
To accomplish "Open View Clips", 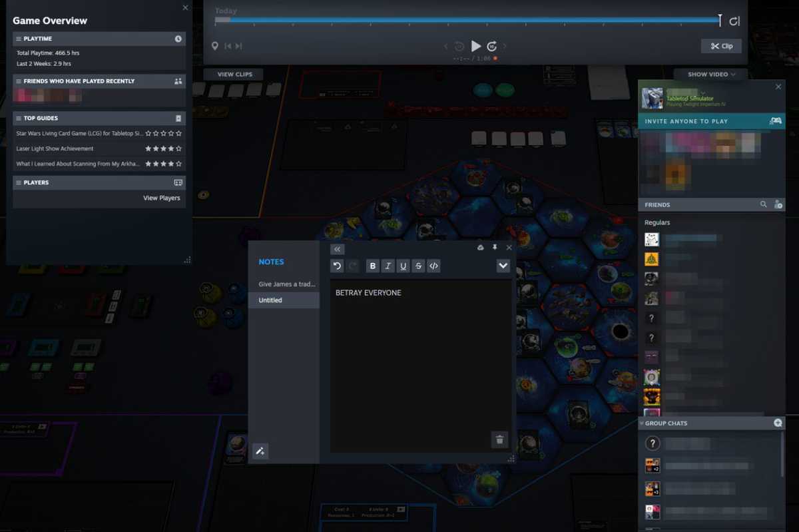I will (x=234, y=75).
